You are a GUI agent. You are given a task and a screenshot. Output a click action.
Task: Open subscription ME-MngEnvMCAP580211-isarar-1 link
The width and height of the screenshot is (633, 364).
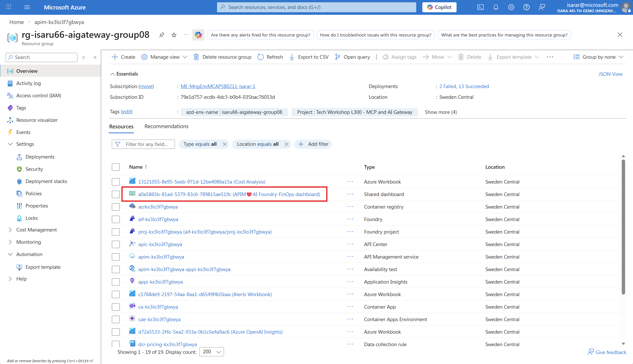point(218,86)
